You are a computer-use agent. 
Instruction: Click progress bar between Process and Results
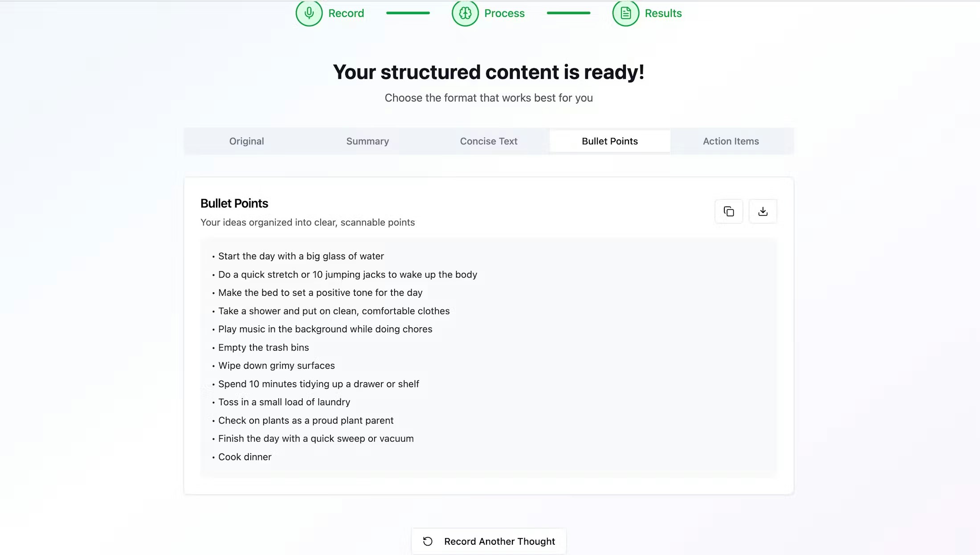pyautogui.click(x=568, y=13)
